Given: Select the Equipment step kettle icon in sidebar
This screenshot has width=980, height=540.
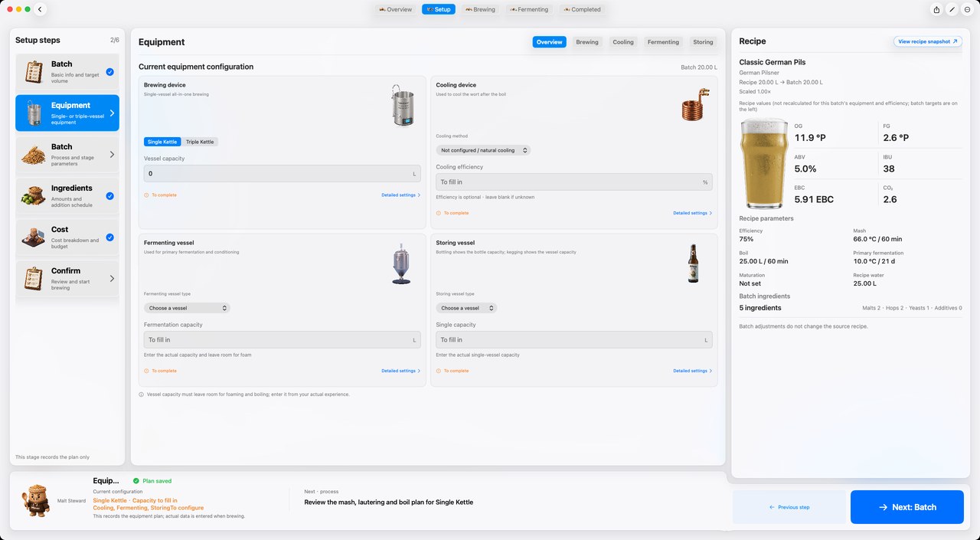Looking at the screenshot, I should (34, 113).
